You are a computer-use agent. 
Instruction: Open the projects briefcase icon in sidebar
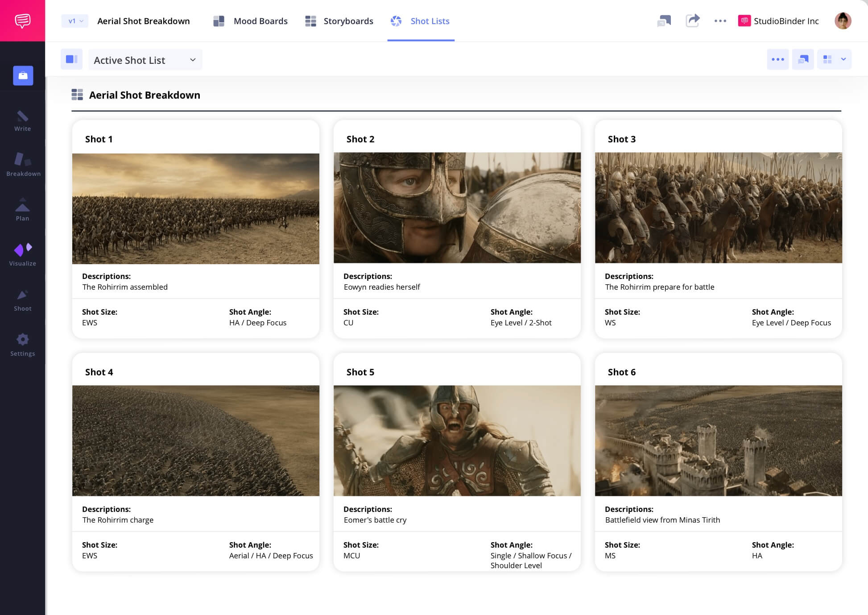point(23,75)
